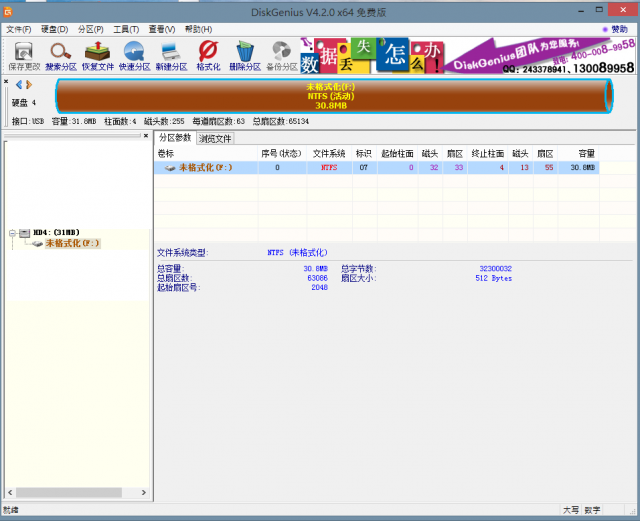This screenshot has height=521, width=640.
Task: Click the 终止柱面 column header
Action: point(488,154)
